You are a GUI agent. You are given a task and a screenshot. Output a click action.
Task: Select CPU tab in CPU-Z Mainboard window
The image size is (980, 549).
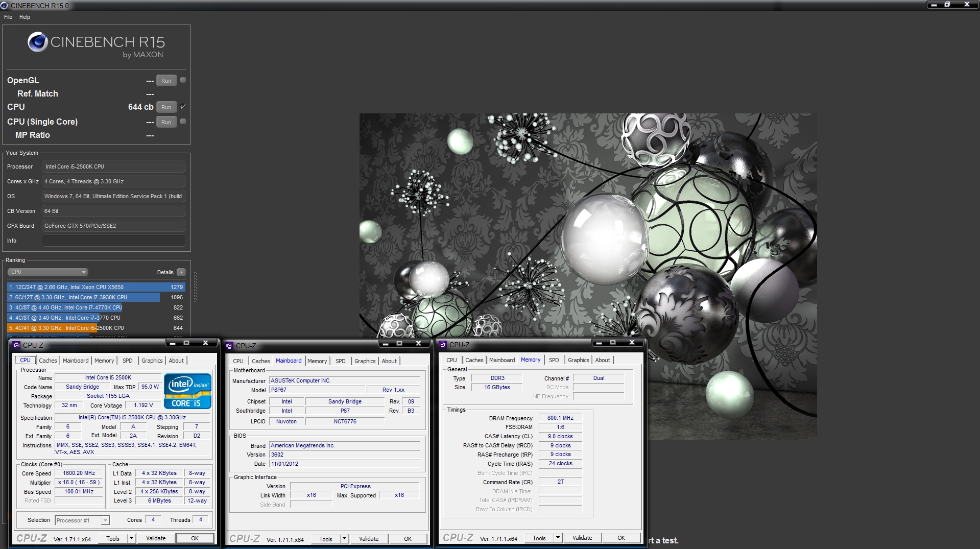coord(238,361)
